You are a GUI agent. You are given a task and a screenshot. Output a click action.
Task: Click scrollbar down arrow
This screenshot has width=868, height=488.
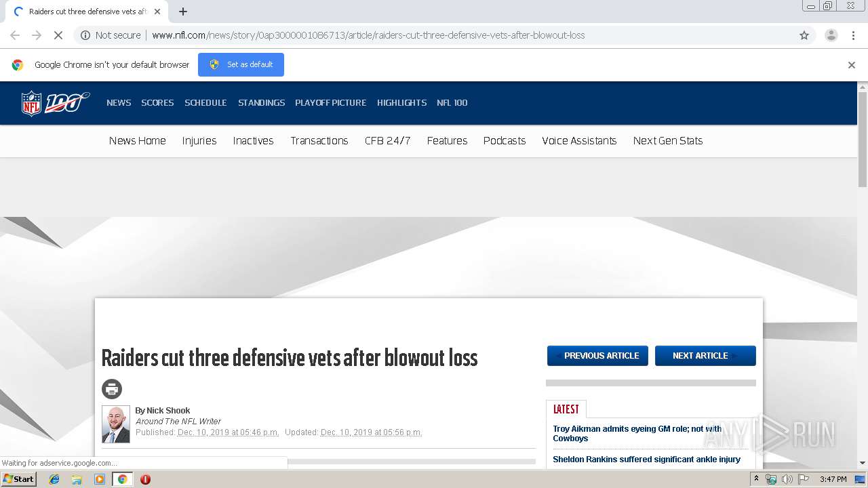click(x=863, y=464)
